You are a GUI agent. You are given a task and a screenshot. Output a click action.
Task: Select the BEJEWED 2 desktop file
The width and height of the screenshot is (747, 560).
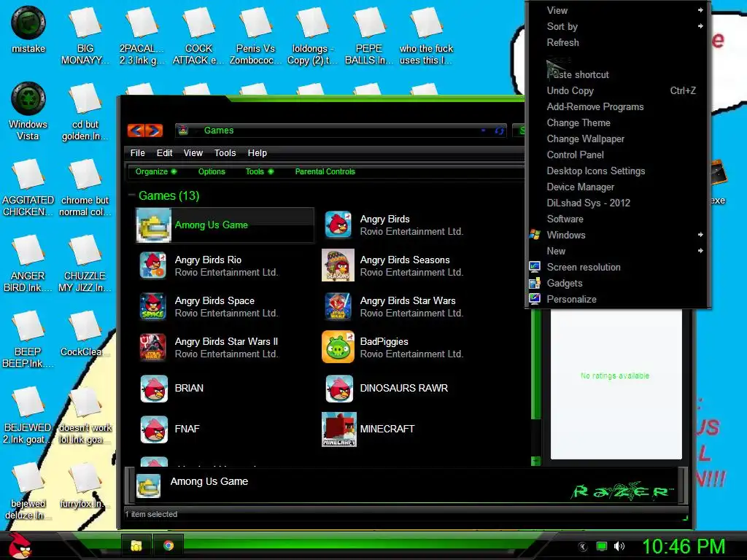28,414
